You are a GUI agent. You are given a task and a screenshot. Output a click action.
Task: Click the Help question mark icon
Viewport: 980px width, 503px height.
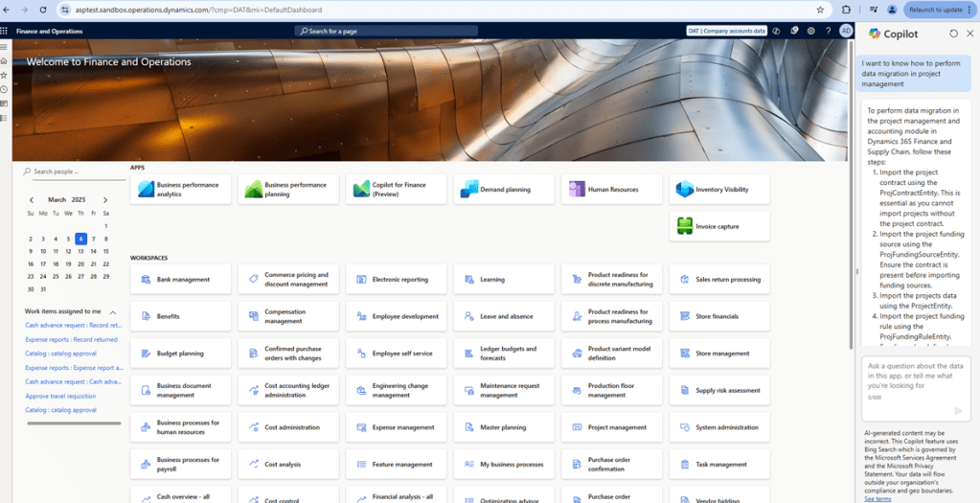828,31
